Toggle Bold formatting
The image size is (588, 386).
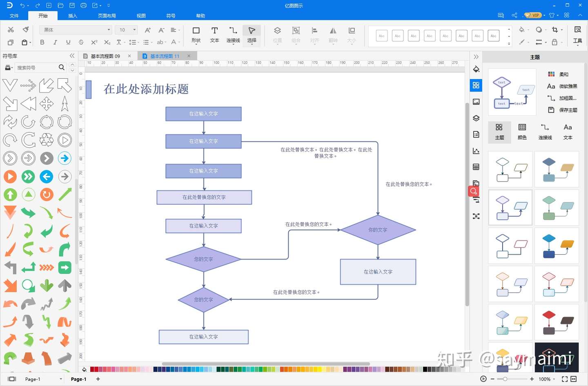tap(42, 42)
